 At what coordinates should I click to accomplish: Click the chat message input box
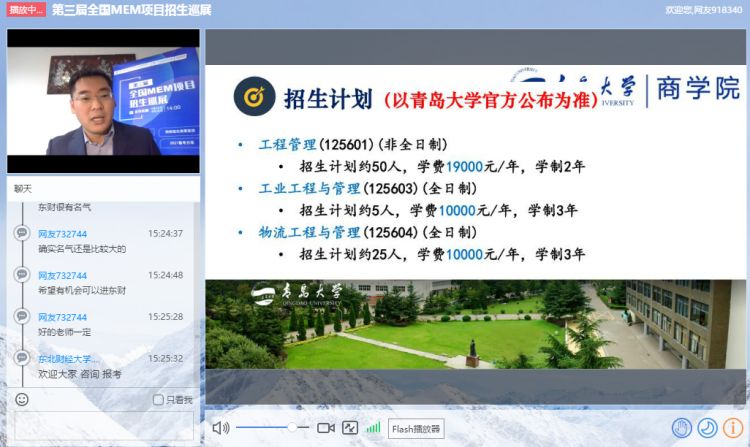pos(104,425)
